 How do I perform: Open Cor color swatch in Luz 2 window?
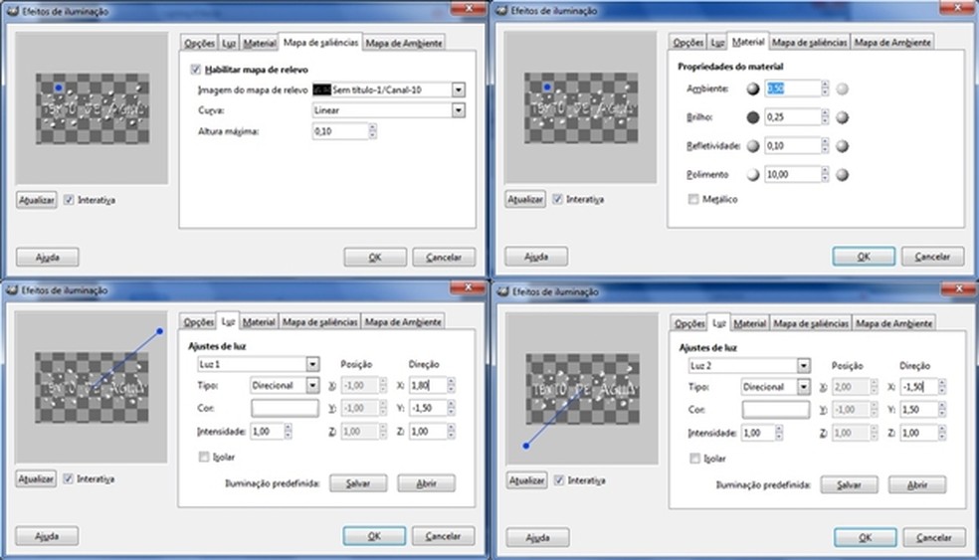(x=775, y=410)
